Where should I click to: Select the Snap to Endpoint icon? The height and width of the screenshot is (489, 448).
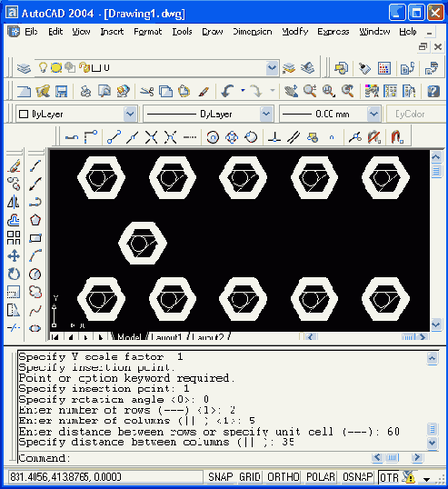pyautogui.click(x=114, y=137)
